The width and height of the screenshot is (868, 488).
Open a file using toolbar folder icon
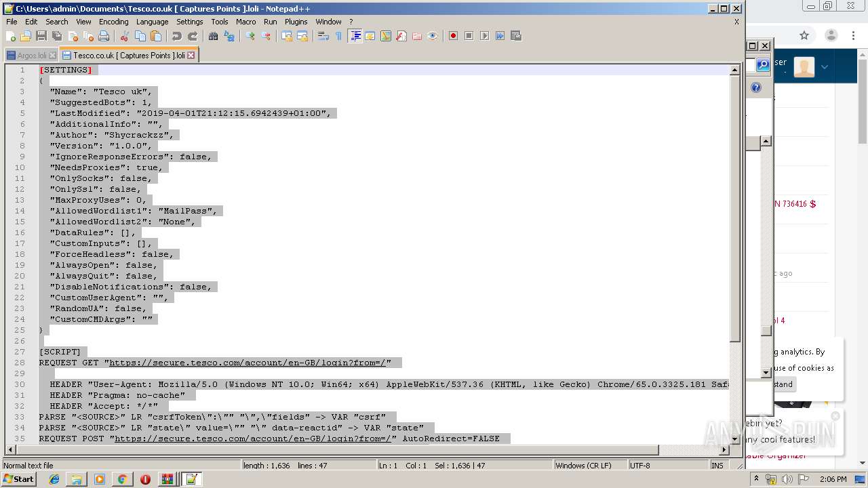pyautogui.click(x=26, y=36)
